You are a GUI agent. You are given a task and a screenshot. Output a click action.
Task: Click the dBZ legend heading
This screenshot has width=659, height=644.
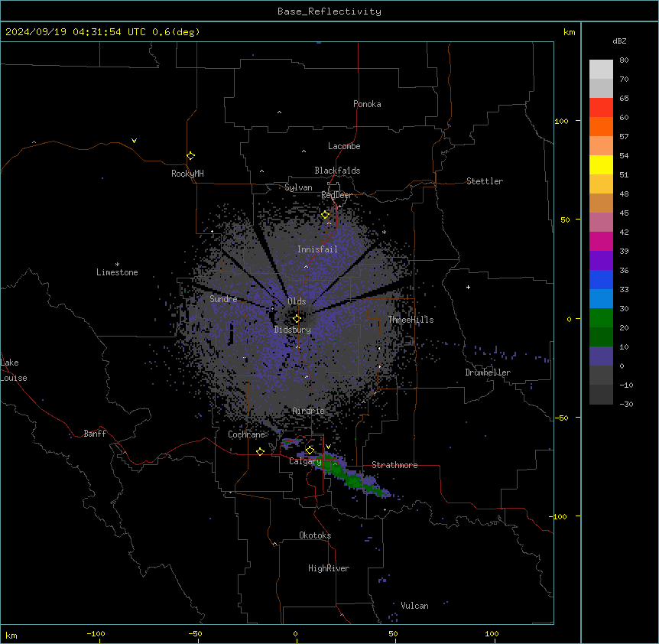pyautogui.click(x=619, y=41)
